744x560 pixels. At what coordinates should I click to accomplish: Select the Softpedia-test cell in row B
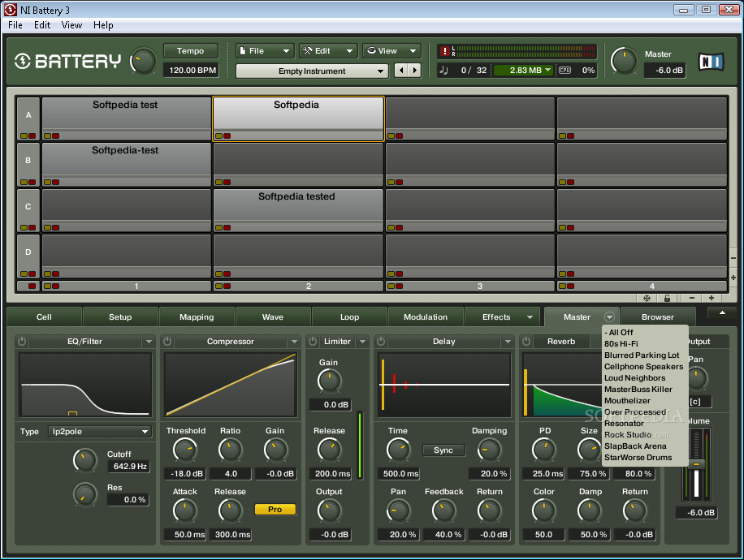pyautogui.click(x=126, y=165)
